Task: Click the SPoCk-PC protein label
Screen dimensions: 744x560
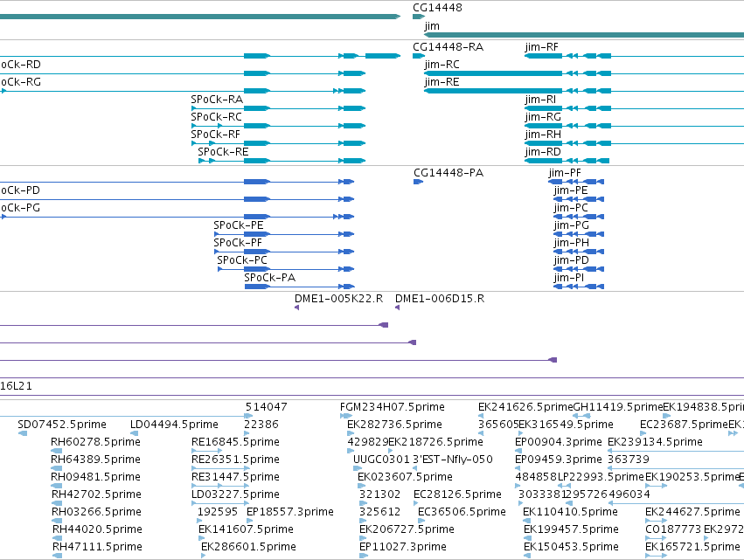Action: [242, 261]
